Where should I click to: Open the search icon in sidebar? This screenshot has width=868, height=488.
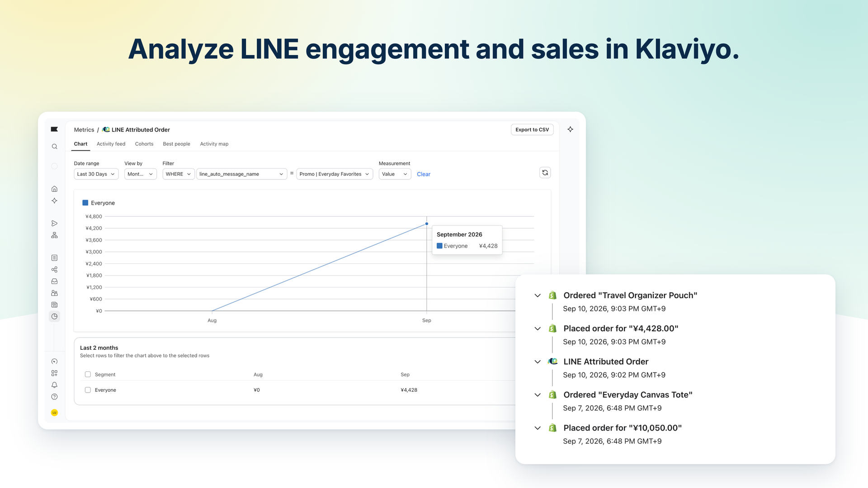tap(54, 146)
